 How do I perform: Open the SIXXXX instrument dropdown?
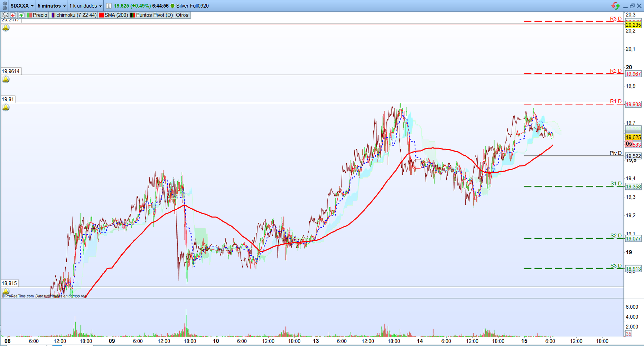22,6
